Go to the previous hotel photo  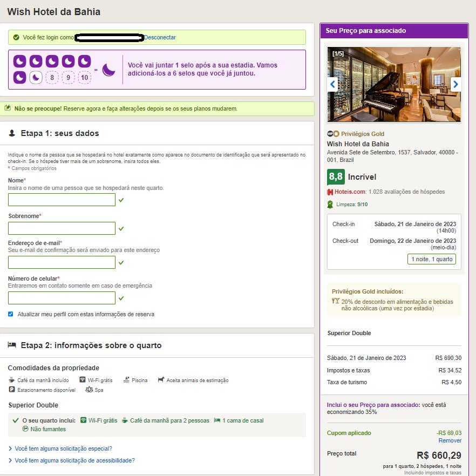click(332, 84)
